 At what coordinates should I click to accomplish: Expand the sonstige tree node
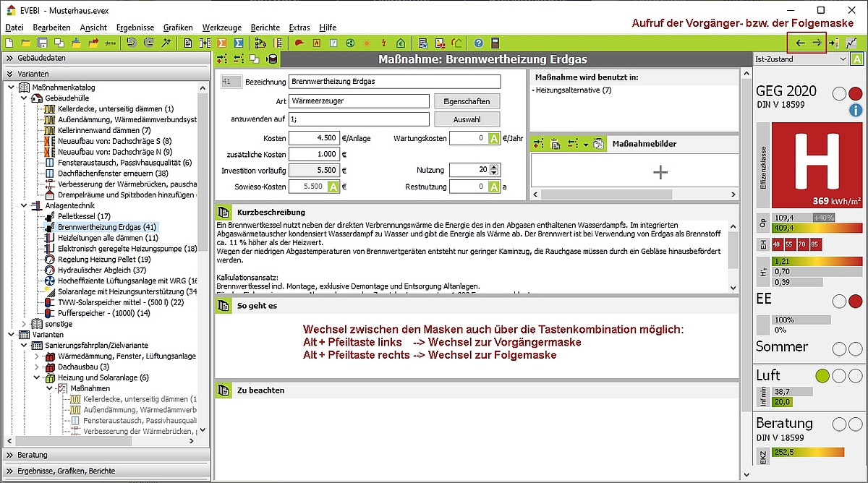(x=24, y=324)
